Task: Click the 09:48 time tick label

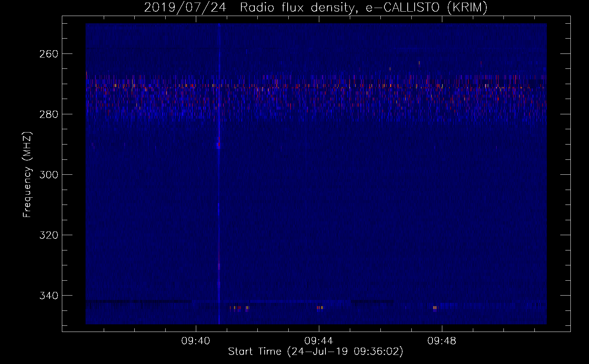Action: click(x=442, y=341)
